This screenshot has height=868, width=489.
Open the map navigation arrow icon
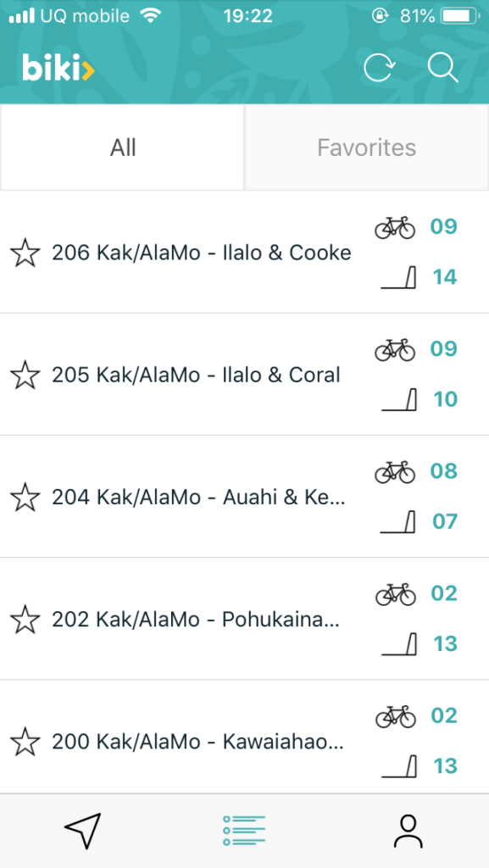[x=83, y=831]
